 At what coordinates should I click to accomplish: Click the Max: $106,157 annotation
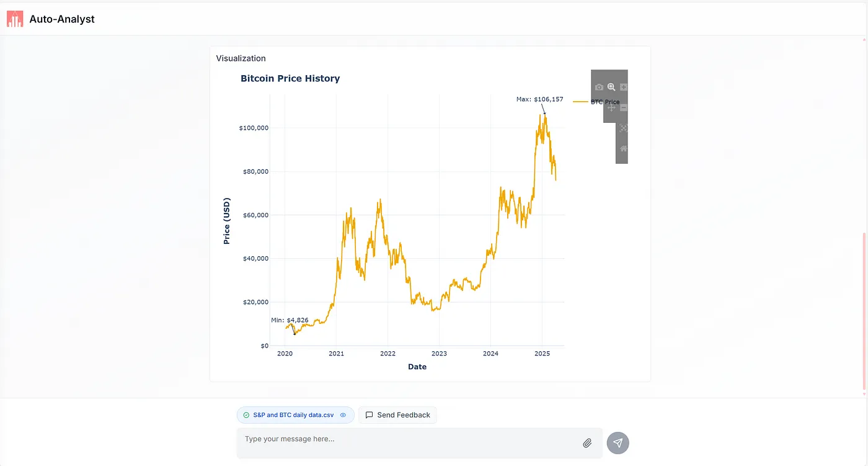[539, 99]
